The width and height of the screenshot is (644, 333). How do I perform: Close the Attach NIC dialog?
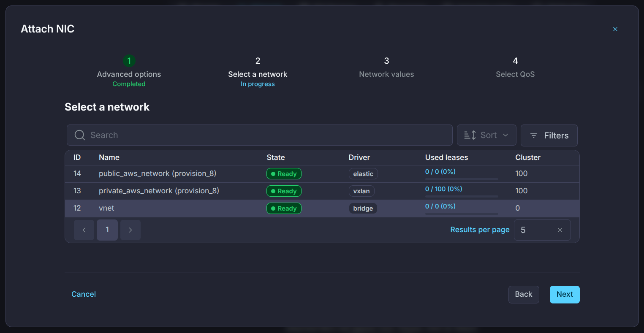coord(615,29)
